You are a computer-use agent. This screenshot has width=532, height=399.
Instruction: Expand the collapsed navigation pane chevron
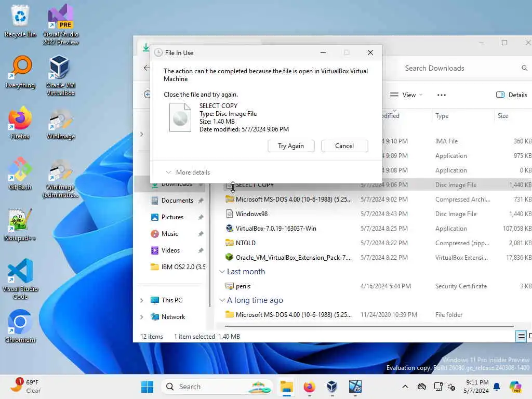coord(142,135)
